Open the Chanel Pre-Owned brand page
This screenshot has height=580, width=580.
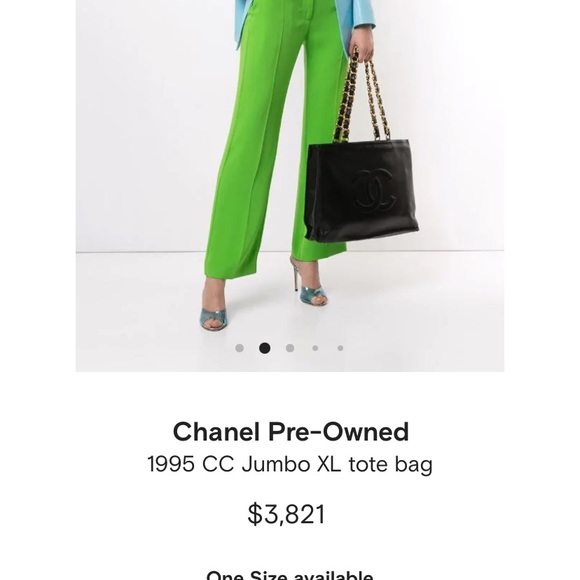pos(291,432)
